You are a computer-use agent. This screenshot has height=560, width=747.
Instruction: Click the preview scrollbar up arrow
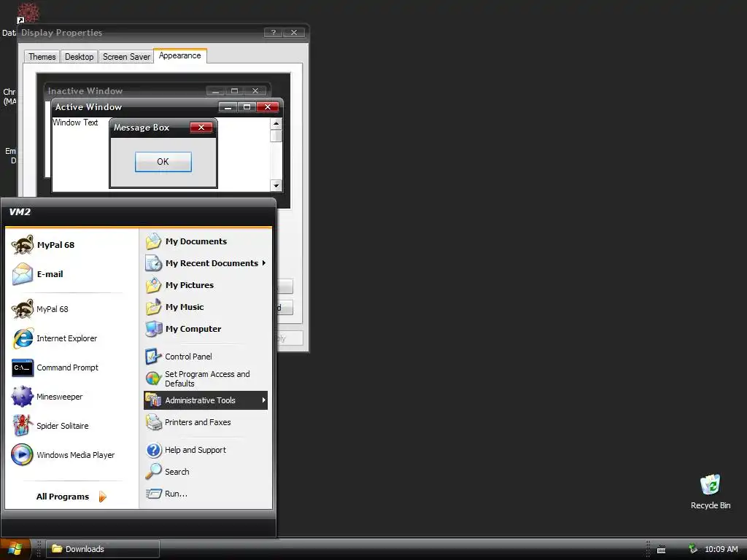click(276, 123)
